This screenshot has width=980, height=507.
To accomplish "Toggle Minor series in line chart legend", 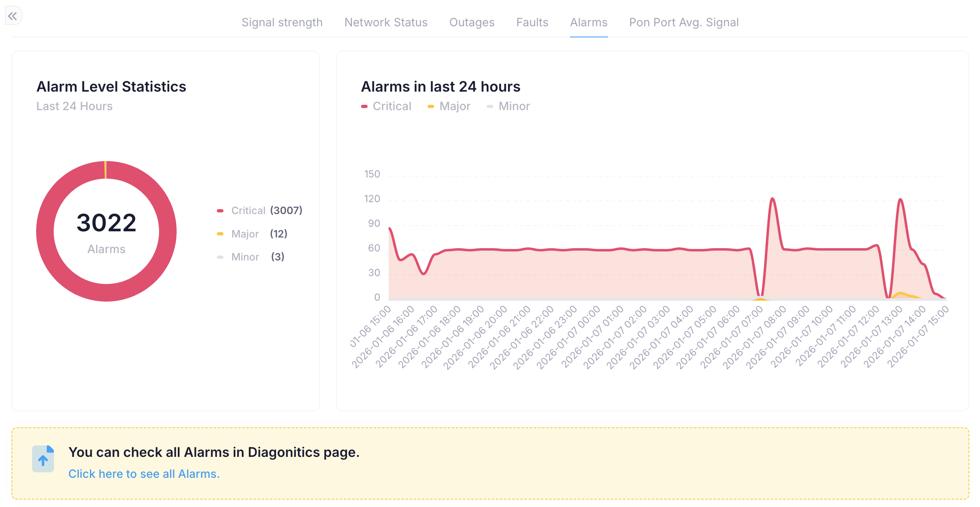I will [x=514, y=106].
